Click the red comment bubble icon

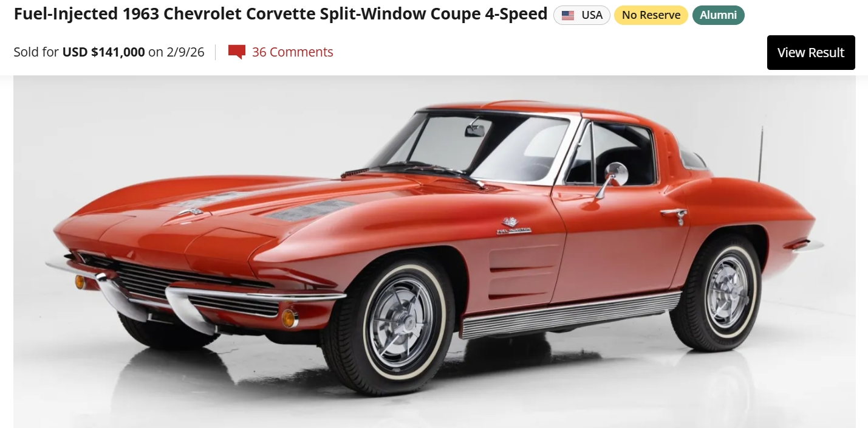point(236,52)
